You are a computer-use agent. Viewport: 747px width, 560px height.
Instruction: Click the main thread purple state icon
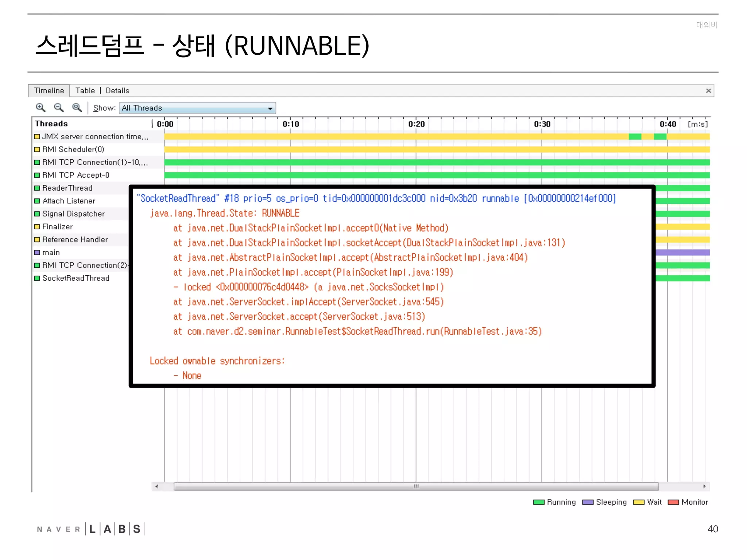click(x=37, y=252)
